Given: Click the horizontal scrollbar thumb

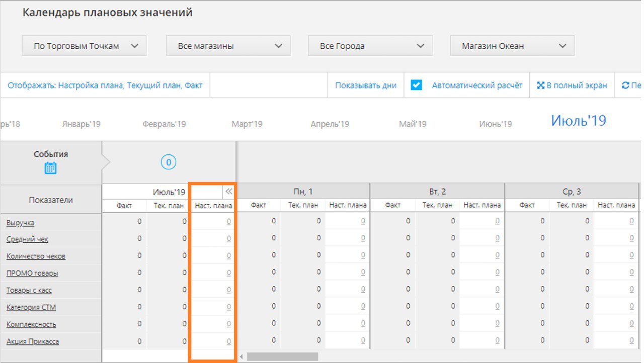Looking at the screenshot, I should [x=282, y=356].
